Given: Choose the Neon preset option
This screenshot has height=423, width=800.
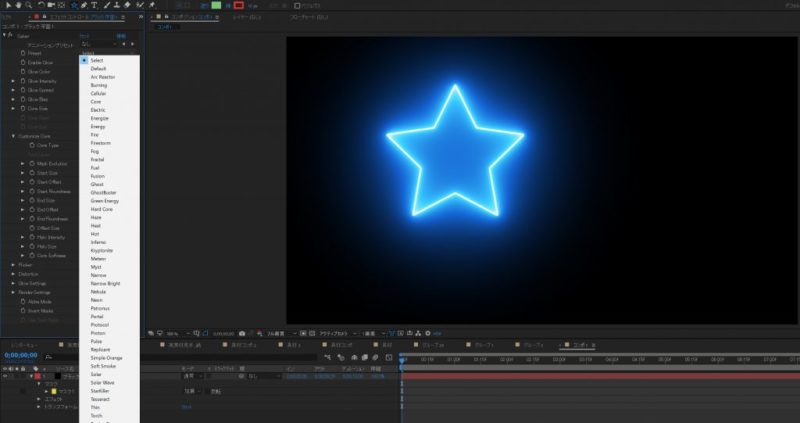Looking at the screenshot, I should (x=97, y=300).
